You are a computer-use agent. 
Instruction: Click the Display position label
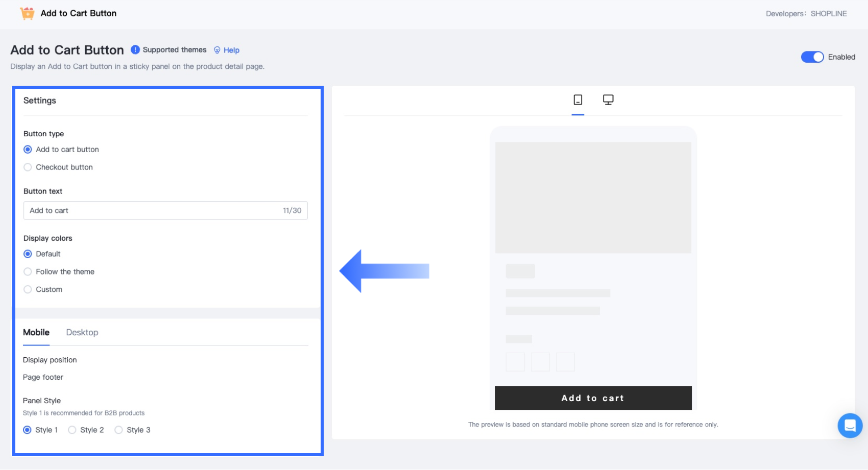(x=50, y=360)
